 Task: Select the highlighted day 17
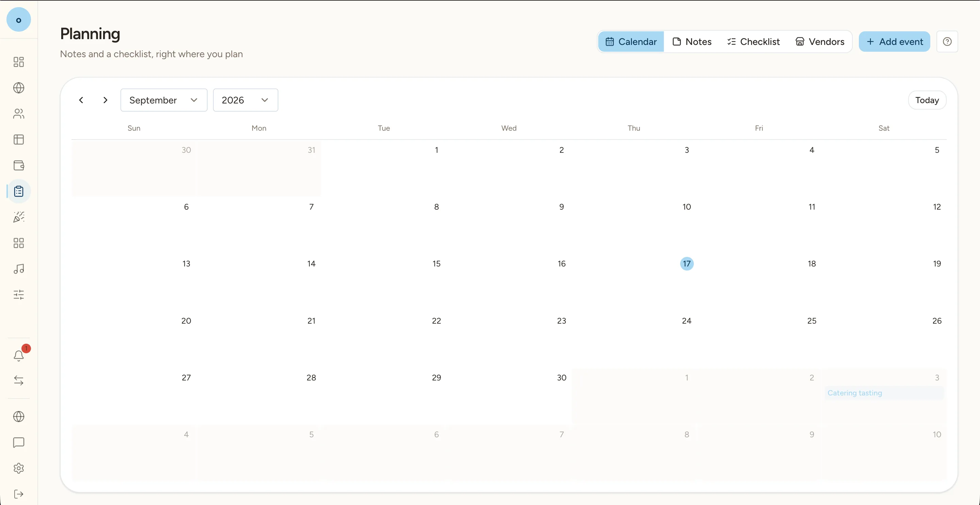[x=687, y=264]
